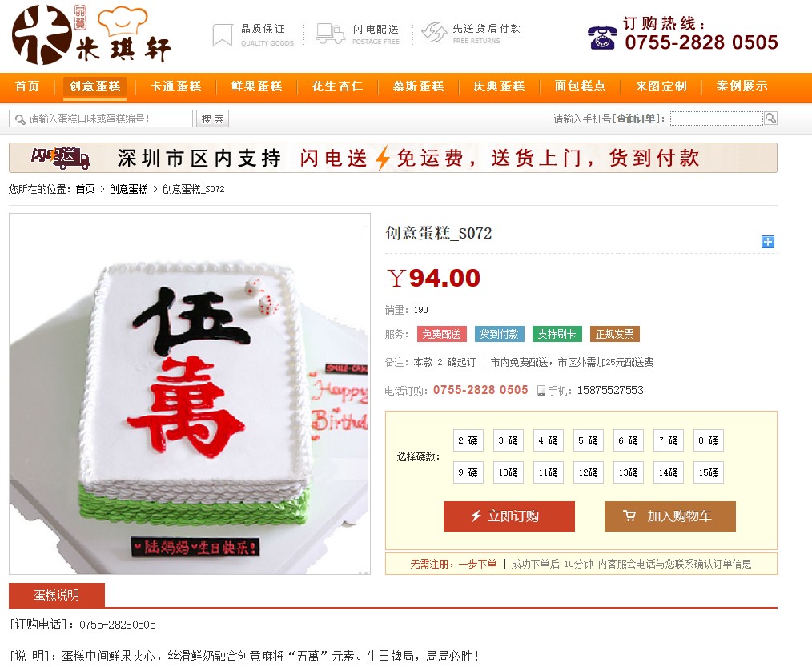Select the 2 磅 weight option
The image size is (812, 667).
[x=468, y=440]
